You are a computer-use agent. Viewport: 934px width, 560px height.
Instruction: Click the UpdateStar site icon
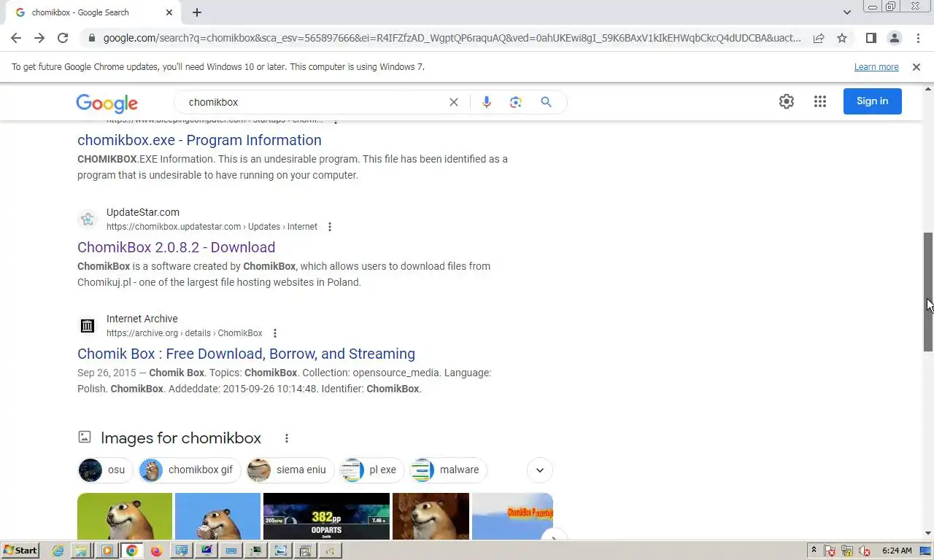pyautogui.click(x=88, y=219)
